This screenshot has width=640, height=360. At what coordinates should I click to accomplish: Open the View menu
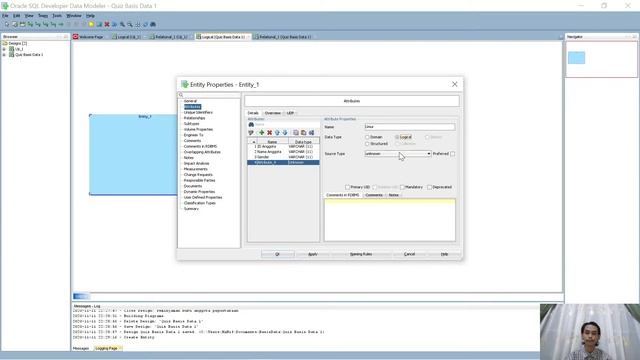click(x=29, y=16)
